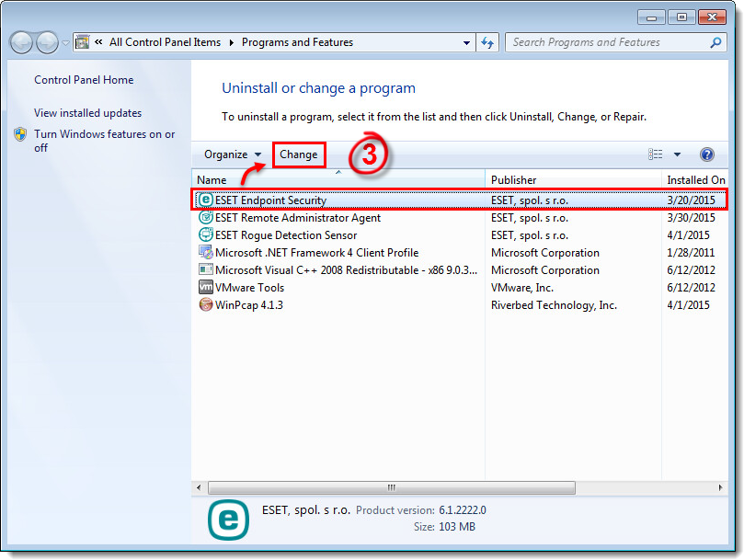Open the recent pages dropdown arrow
744x560 pixels.
coord(65,43)
